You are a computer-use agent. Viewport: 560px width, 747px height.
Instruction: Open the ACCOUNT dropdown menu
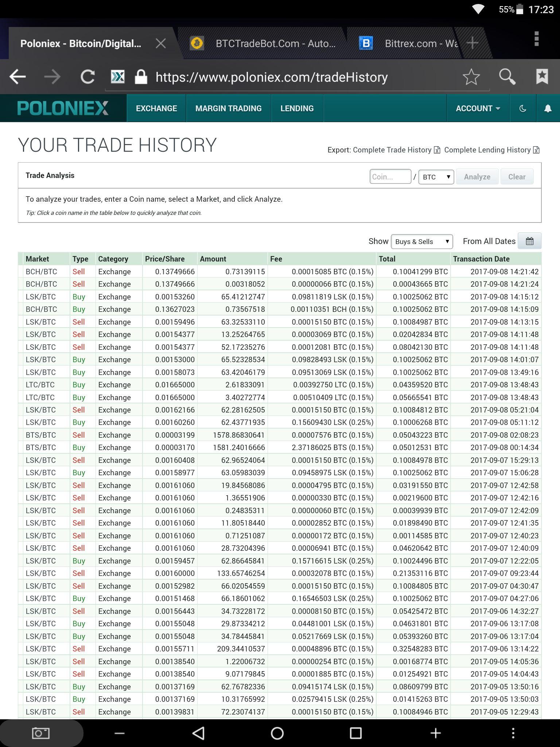tap(478, 108)
